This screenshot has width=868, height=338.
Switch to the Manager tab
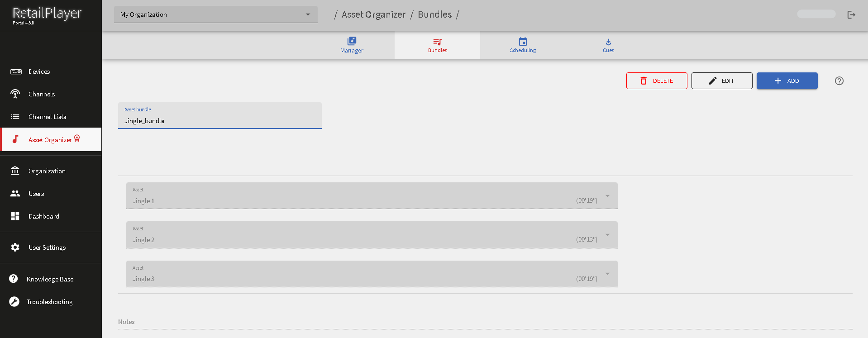(x=352, y=45)
